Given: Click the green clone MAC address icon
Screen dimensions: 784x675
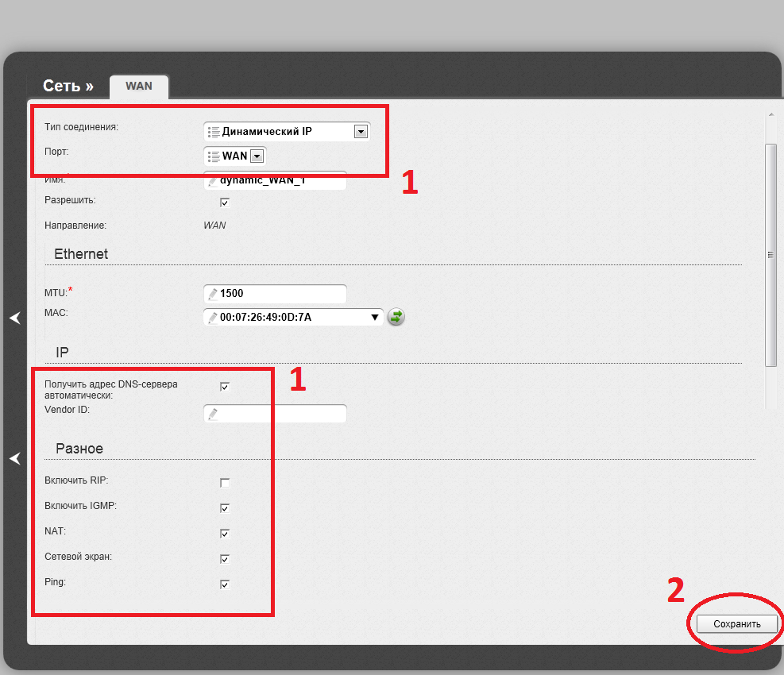Looking at the screenshot, I should pos(396,318).
